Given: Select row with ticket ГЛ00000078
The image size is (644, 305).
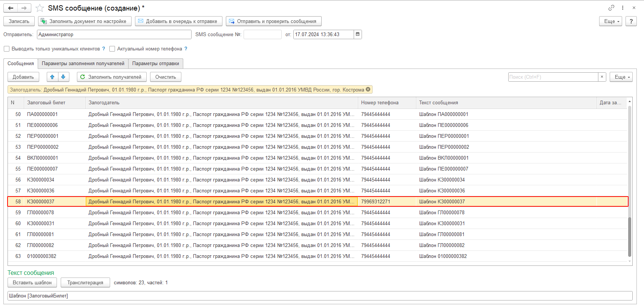Looking at the screenshot, I should pyautogui.click(x=317, y=212).
